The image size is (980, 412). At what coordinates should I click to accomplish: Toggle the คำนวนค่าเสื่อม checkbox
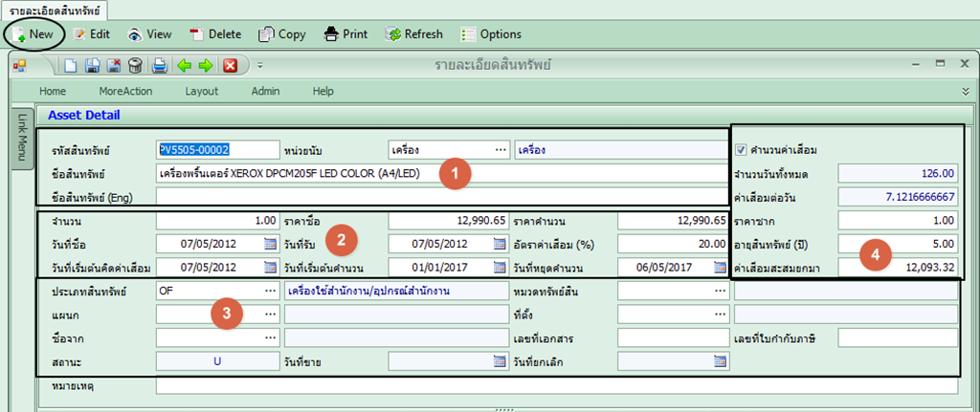[741, 149]
